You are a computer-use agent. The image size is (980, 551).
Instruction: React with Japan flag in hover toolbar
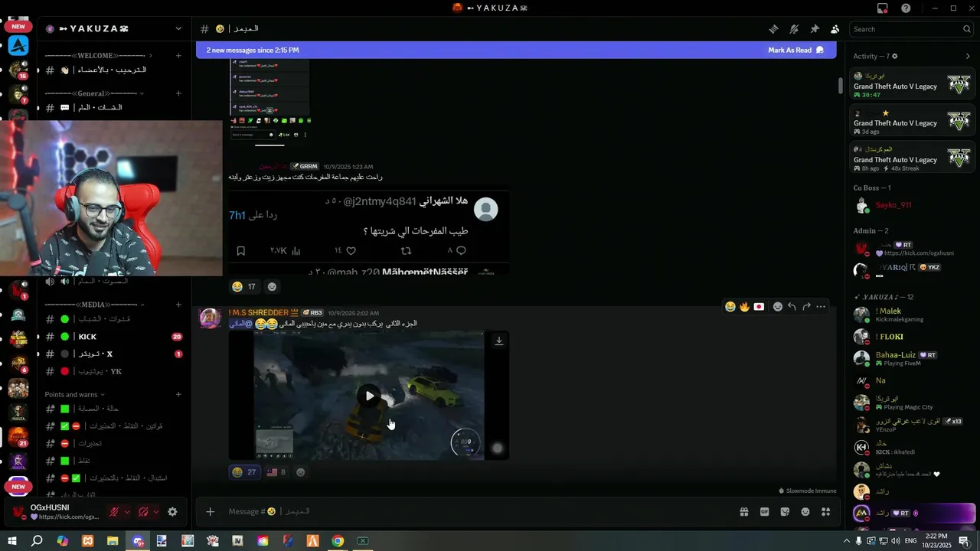pyautogui.click(x=759, y=307)
